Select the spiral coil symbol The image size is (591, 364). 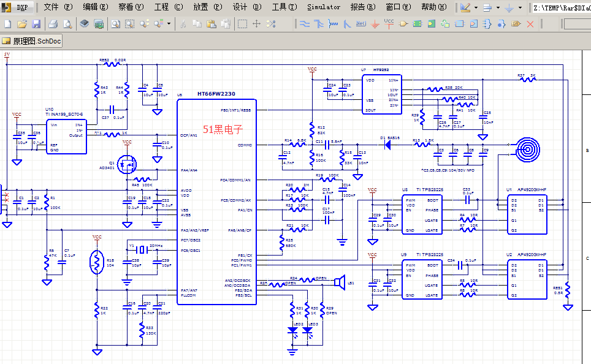click(528, 150)
